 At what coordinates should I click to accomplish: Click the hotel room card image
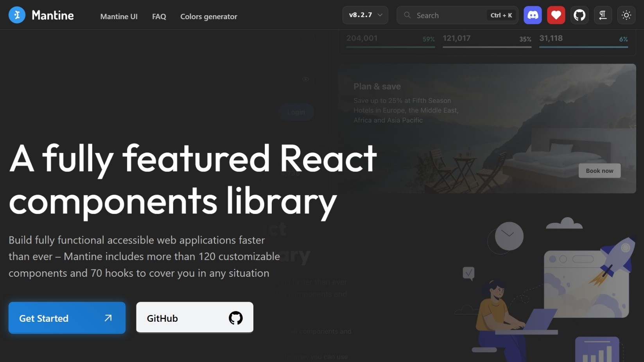487,129
